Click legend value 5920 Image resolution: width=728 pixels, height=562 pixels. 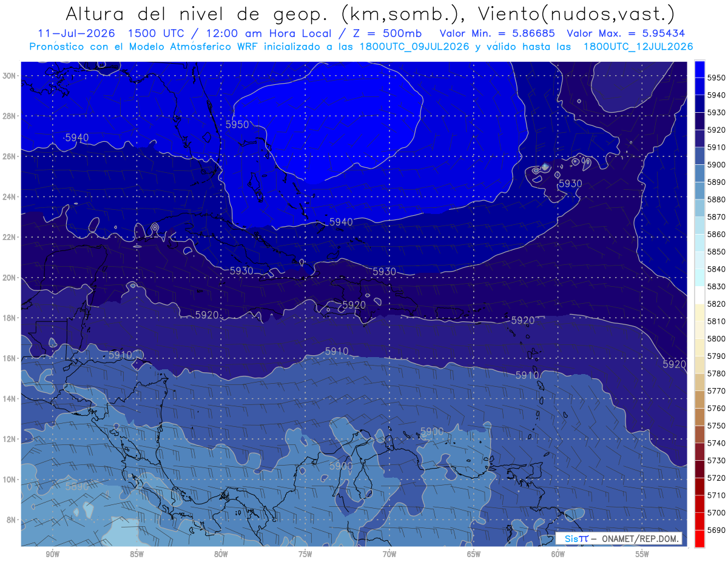[716, 130]
